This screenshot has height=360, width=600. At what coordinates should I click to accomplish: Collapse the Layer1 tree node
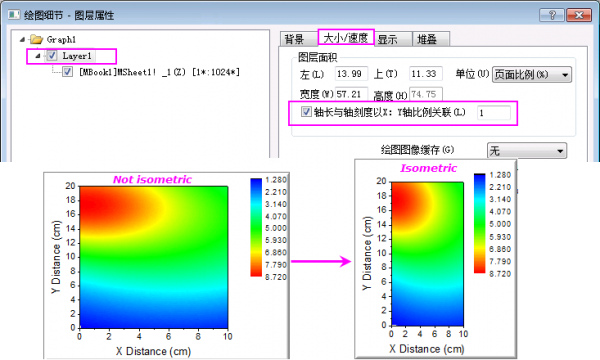(x=38, y=56)
